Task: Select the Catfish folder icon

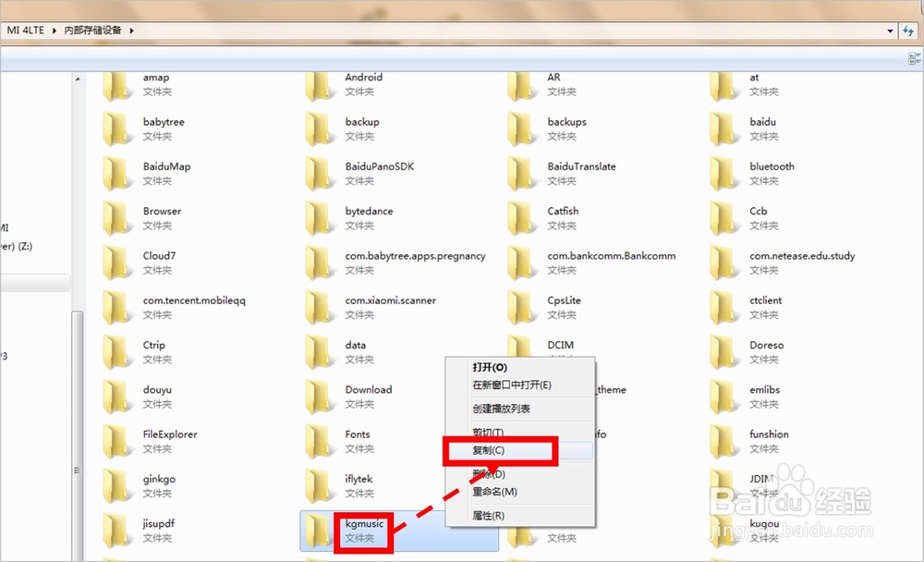Action: (x=521, y=218)
